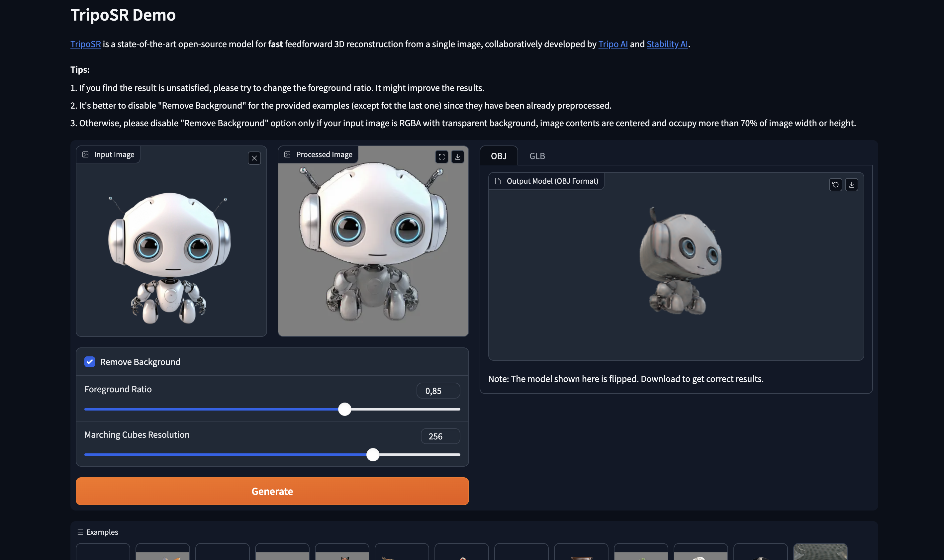Reset the 3D output model view
The height and width of the screenshot is (560, 944).
[835, 185]
